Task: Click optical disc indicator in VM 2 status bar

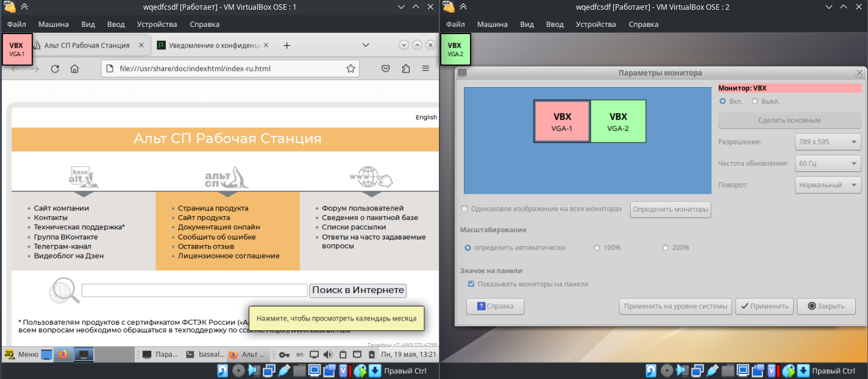Action: [x=666, y=370]
